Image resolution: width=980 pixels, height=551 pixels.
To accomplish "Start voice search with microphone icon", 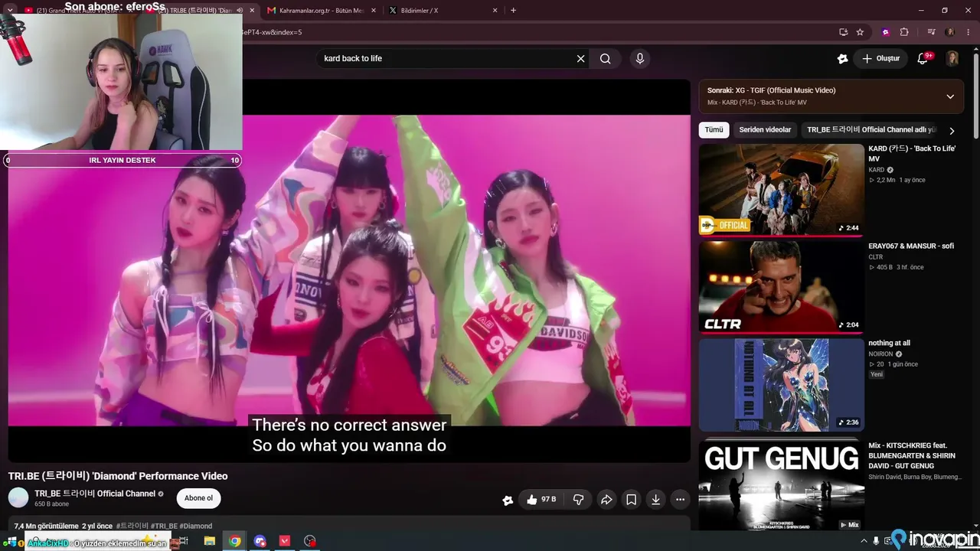I will (640, 58).
